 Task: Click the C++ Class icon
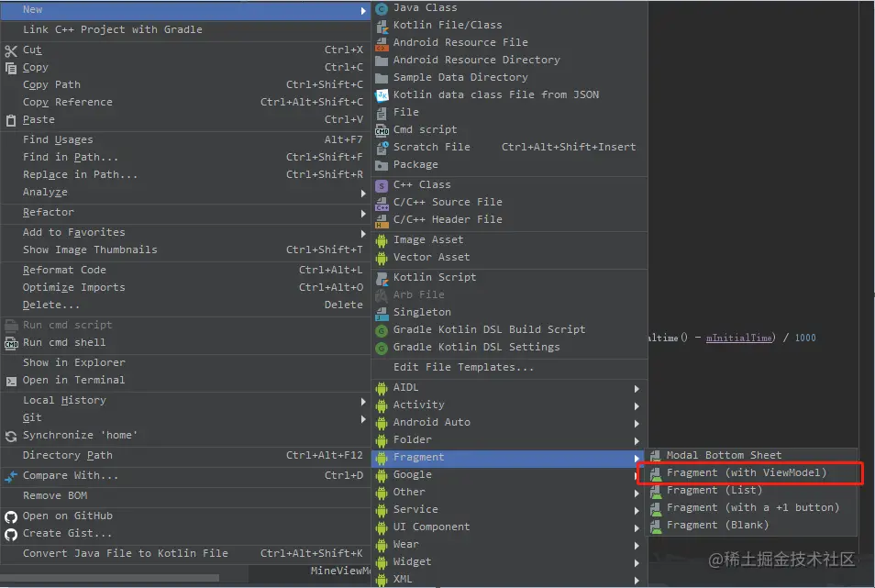pyautogui.click(x=382, y=185)
